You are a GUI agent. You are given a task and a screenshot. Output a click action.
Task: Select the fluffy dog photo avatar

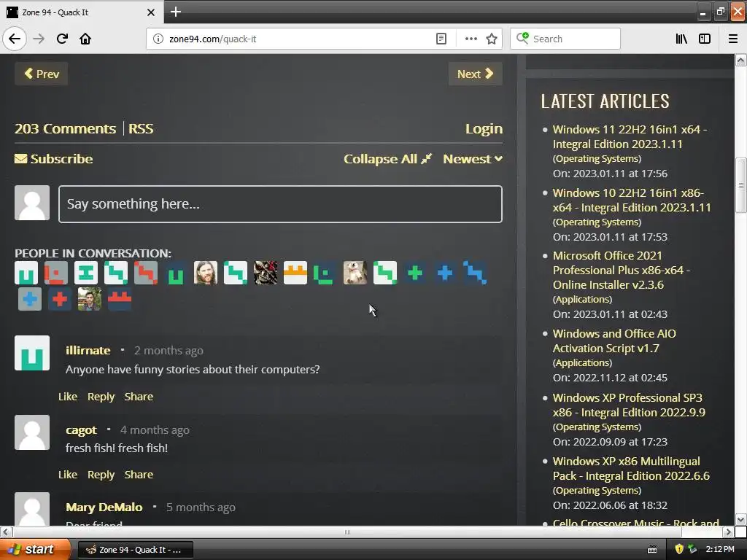click(x=355, y=273)
